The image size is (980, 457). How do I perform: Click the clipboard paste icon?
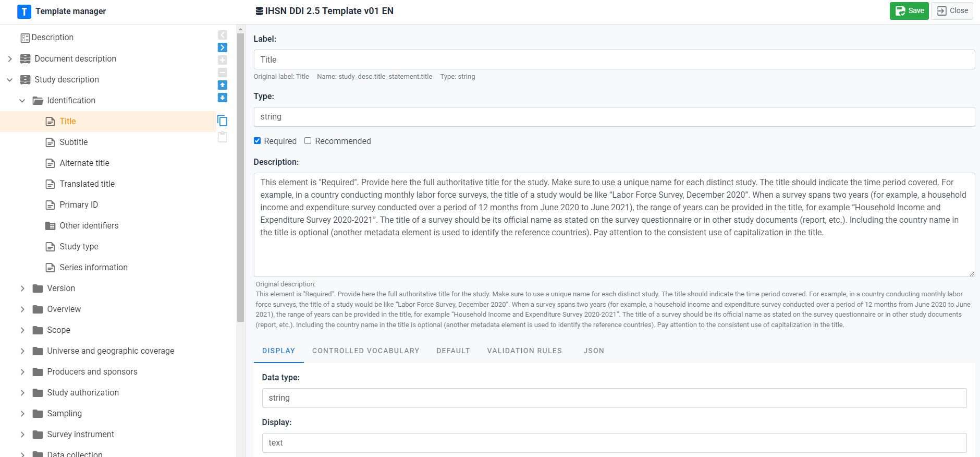[222, 137]
